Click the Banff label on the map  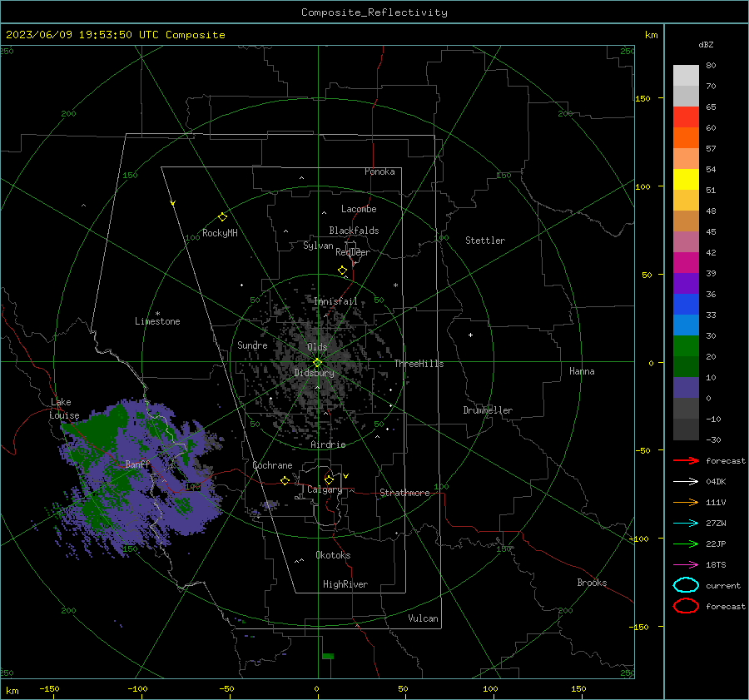click(x=137, y=464)
